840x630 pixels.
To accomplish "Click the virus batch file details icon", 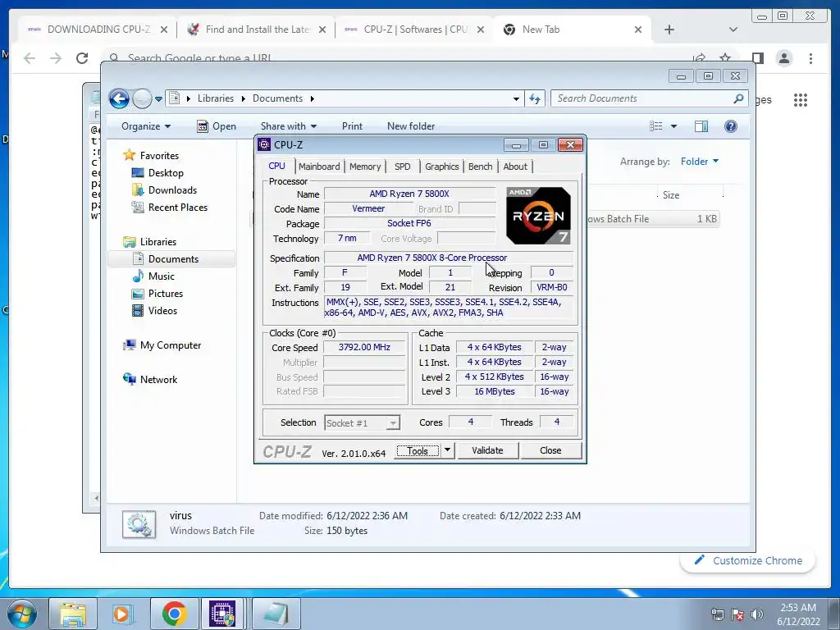I will point(139,523).
